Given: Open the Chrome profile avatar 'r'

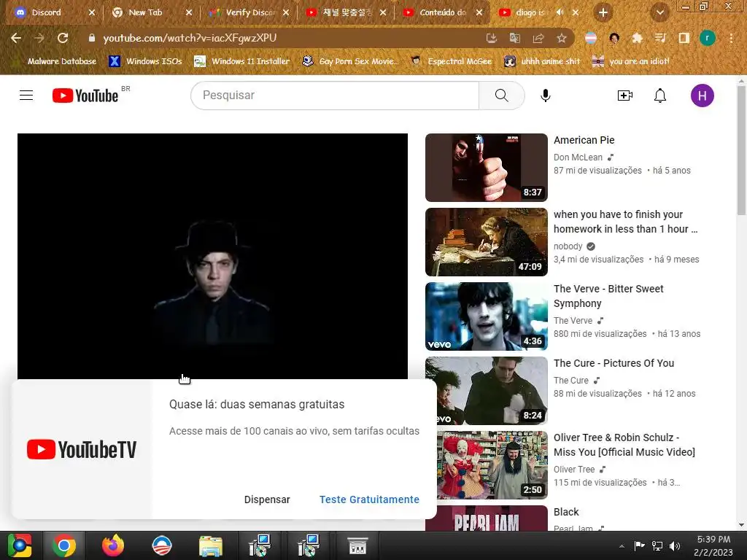Looking at the screenshot, I should click(x=708, y=38).
